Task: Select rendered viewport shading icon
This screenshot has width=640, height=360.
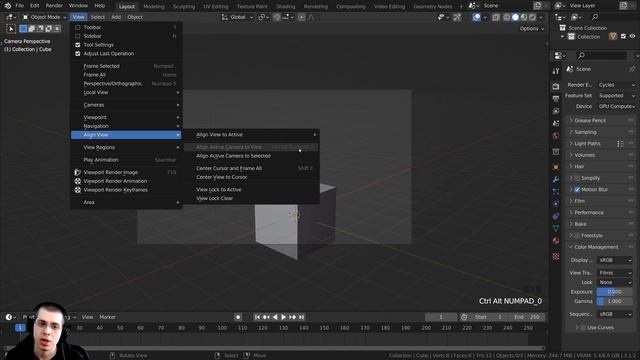Action: point(533,17)
